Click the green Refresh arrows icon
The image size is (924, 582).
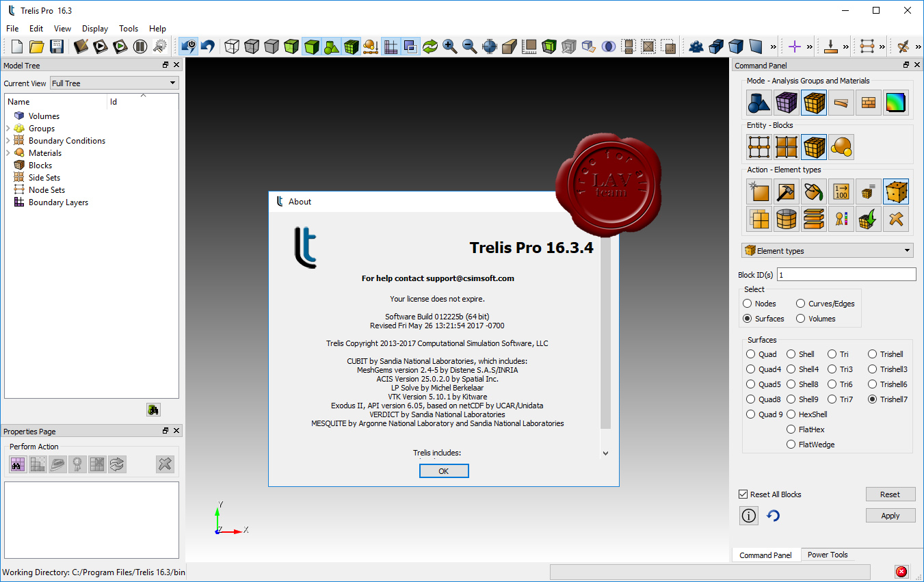pos(430,47)
